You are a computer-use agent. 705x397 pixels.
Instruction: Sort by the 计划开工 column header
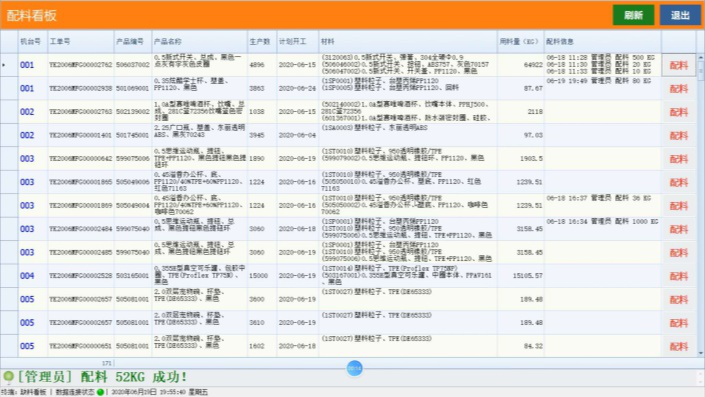point(298,41)
